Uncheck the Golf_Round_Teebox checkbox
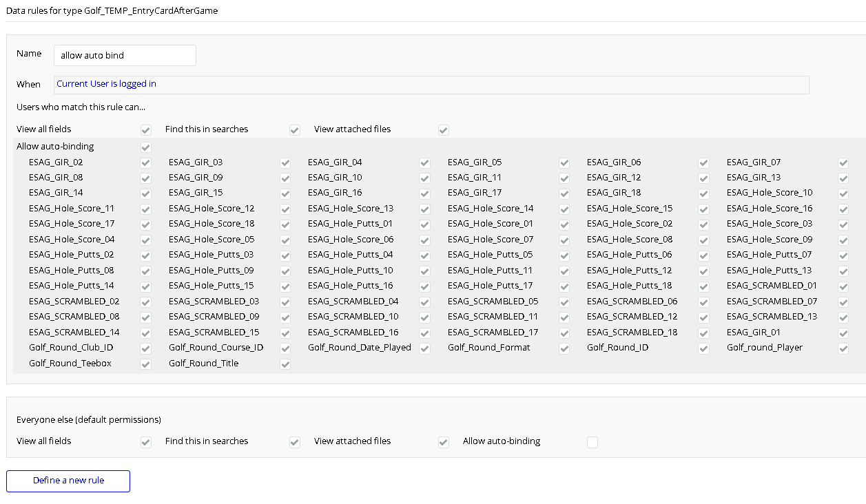The image size is (866, 504). (x=146, y=364)
